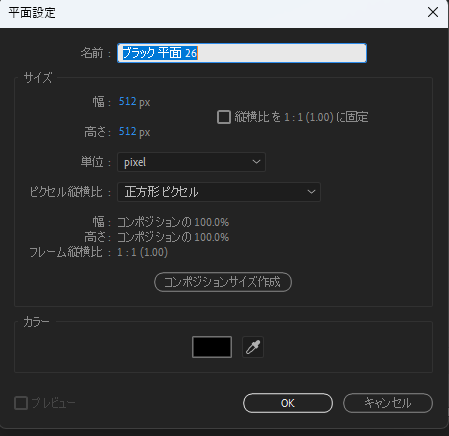Click the フレーム縦横比 1:1 (1.00) readout
449x436 pixels.
tap(142, 252)
